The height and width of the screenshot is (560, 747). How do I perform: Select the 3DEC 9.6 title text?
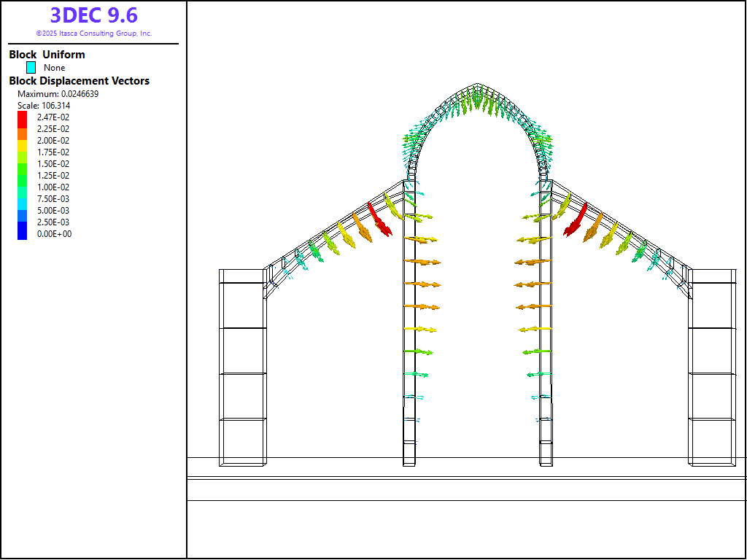(x=93, y=15)
